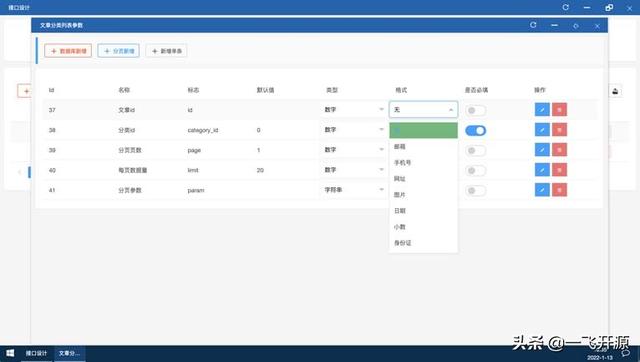The height and width of the screenshot is (362, 640).
Task: Open the 类型 dropdown for 分类id row
Action: [353, 130]
